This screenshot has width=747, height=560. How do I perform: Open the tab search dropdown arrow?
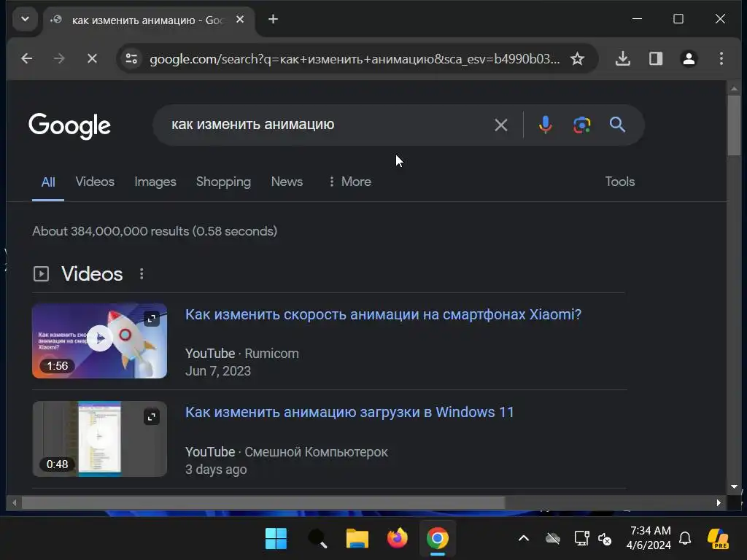(x=25, y=20)
